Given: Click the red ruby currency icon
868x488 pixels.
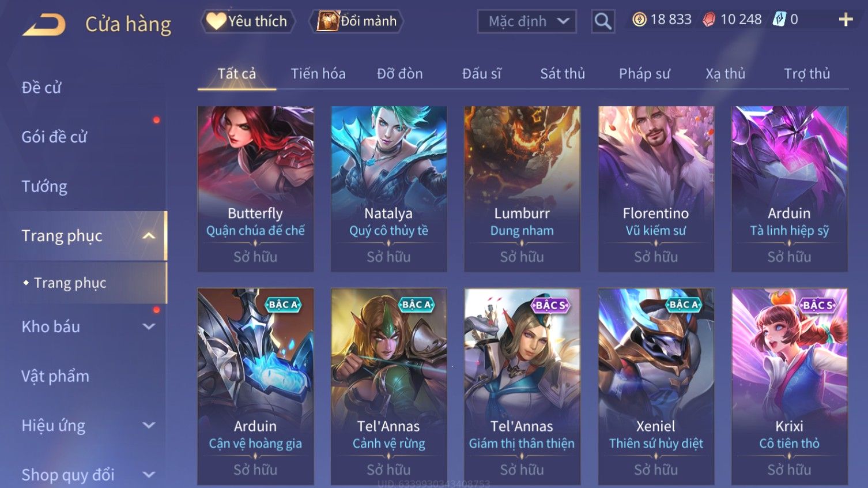Looking at the screenshot, I should 709,20.
